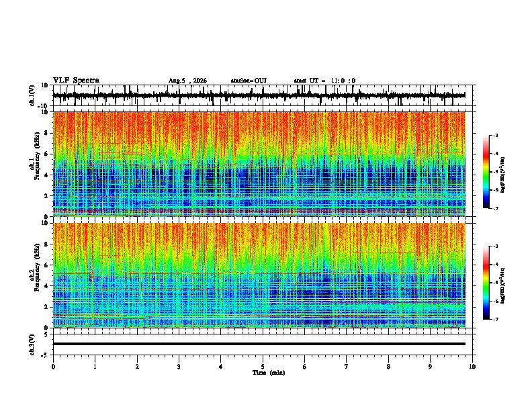Click the ch.1 spectrogram color scale bar
This screenshot has width=532, height=411.
tap(486, 172)
